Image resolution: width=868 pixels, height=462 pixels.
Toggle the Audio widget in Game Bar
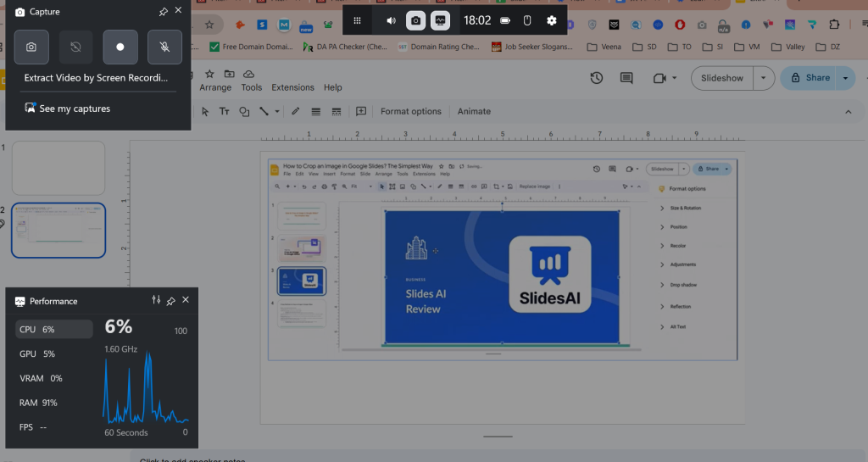click(391, 20)
